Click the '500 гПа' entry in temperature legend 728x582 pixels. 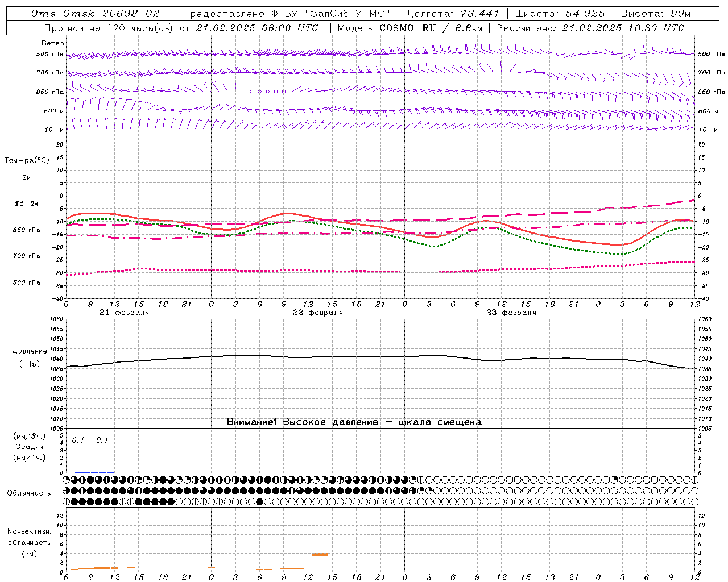(x=27, y=282)
